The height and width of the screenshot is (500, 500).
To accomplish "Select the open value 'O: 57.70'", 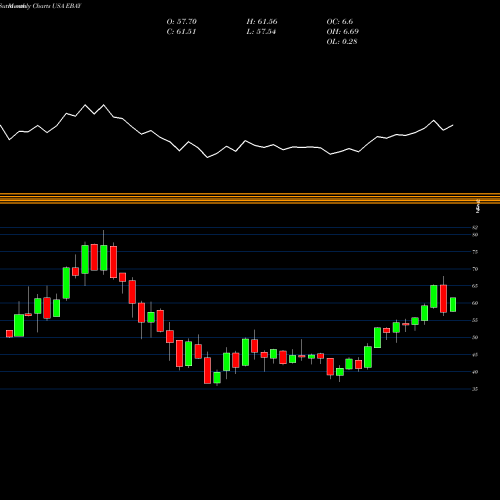I will click(182, 21).
